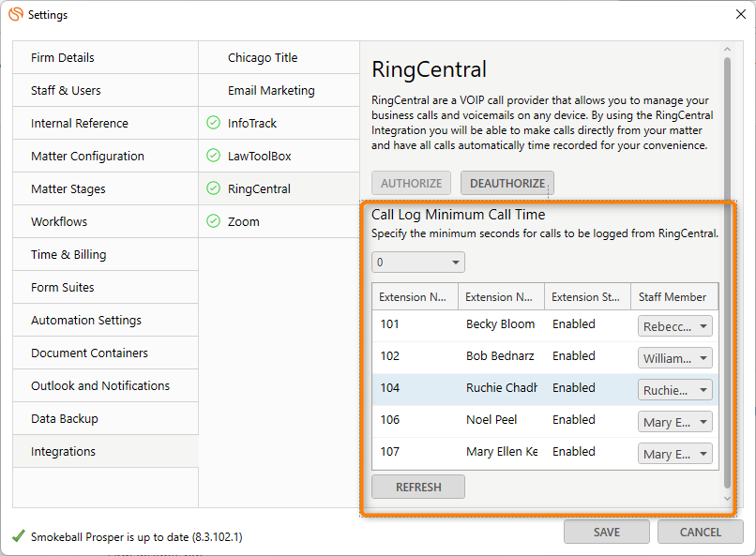Select the InfoTrack integration
The width and height of the screenshot is (756, 556).
coord(280,123)
